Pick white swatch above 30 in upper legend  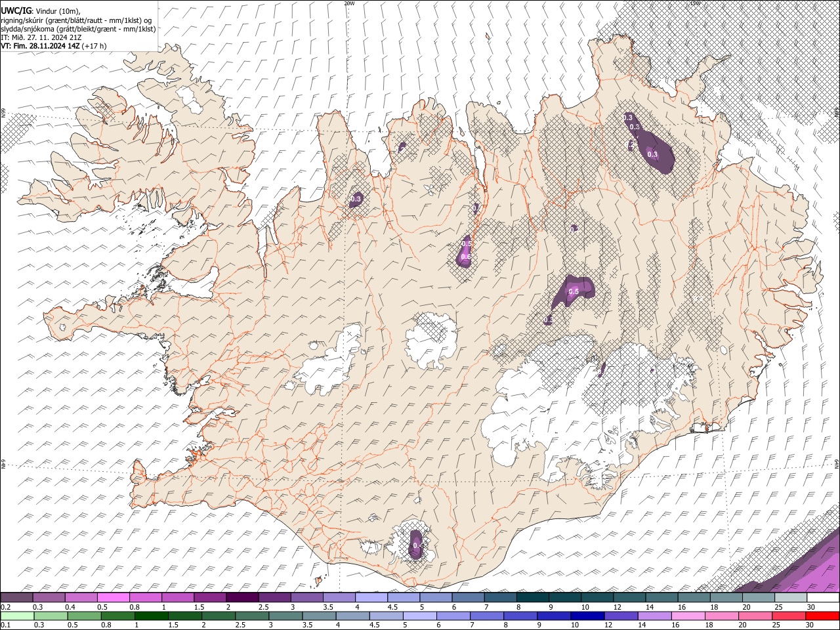click(822, 597)
